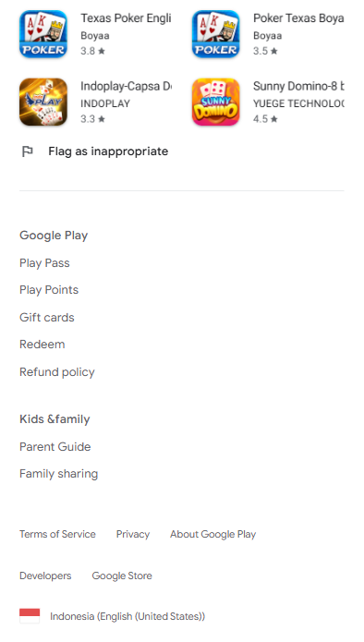View the Refund policy

[x=57, y=372]
